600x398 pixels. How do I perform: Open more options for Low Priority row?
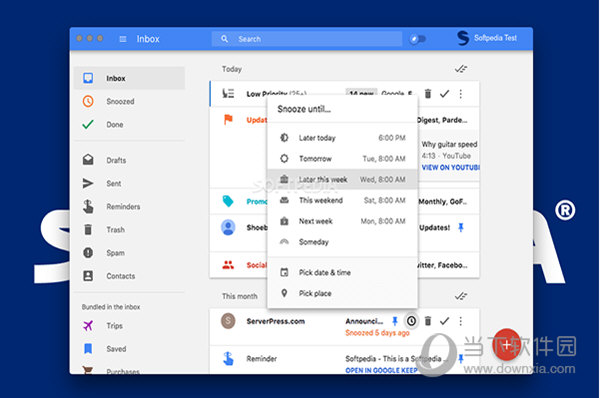coord(461,94)
